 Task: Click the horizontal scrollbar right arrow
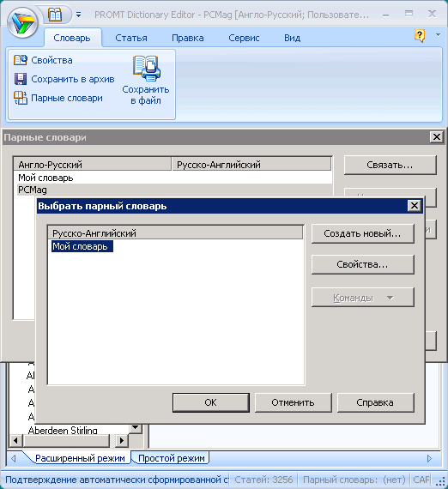click(122, 441)
